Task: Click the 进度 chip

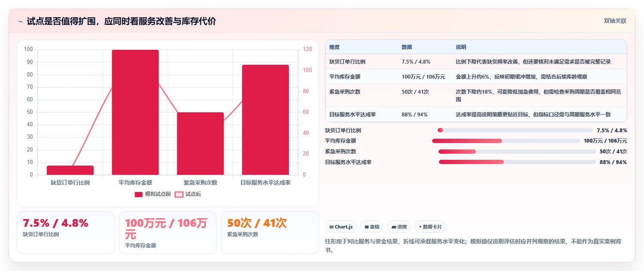Action: (399, 227)
